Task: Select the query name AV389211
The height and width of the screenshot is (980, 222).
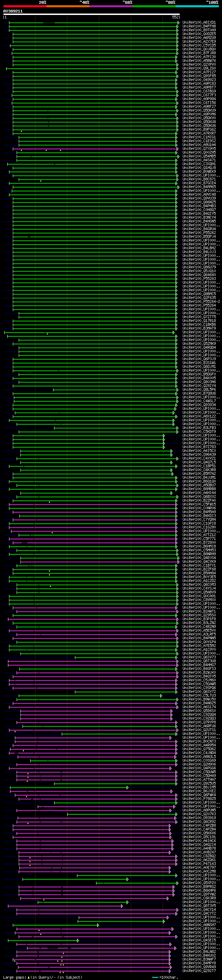Action: [x=13, y=11]
